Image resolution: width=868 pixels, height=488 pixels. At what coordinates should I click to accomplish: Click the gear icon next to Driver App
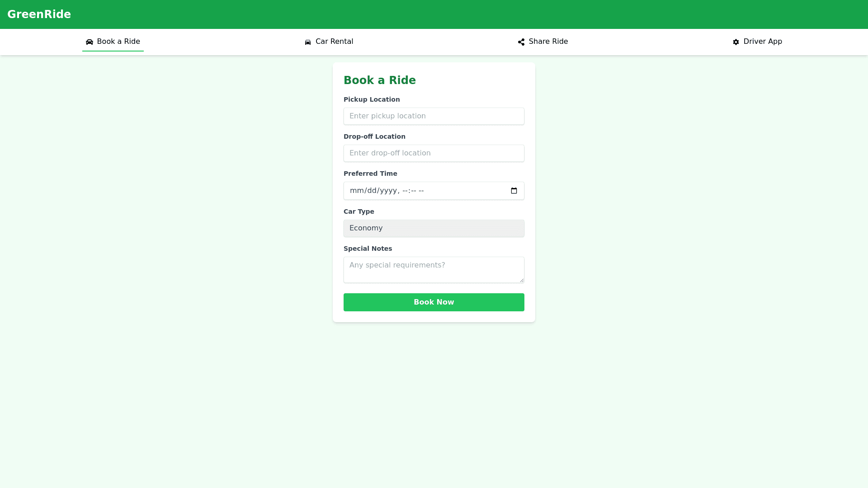(x=736, y=42)
